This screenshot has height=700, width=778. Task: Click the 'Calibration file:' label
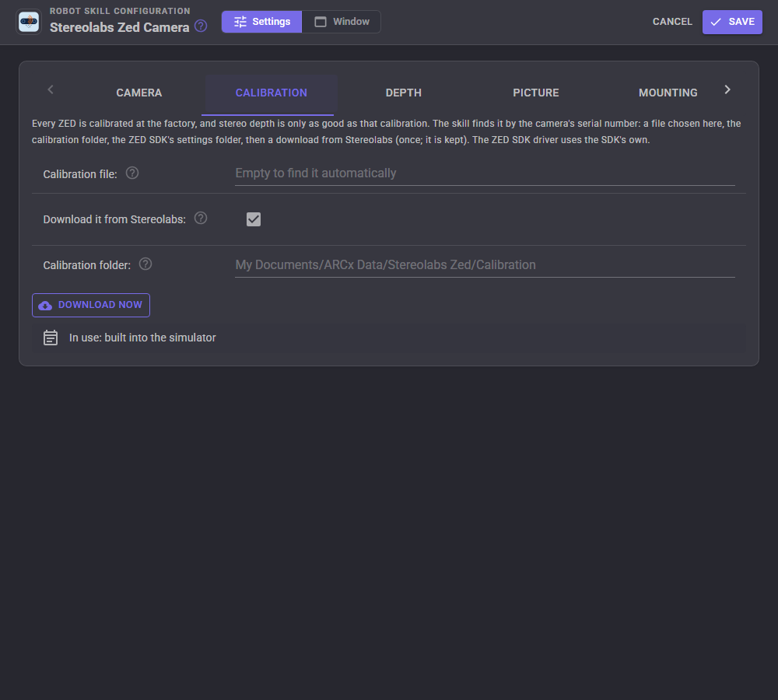[80, 175]
